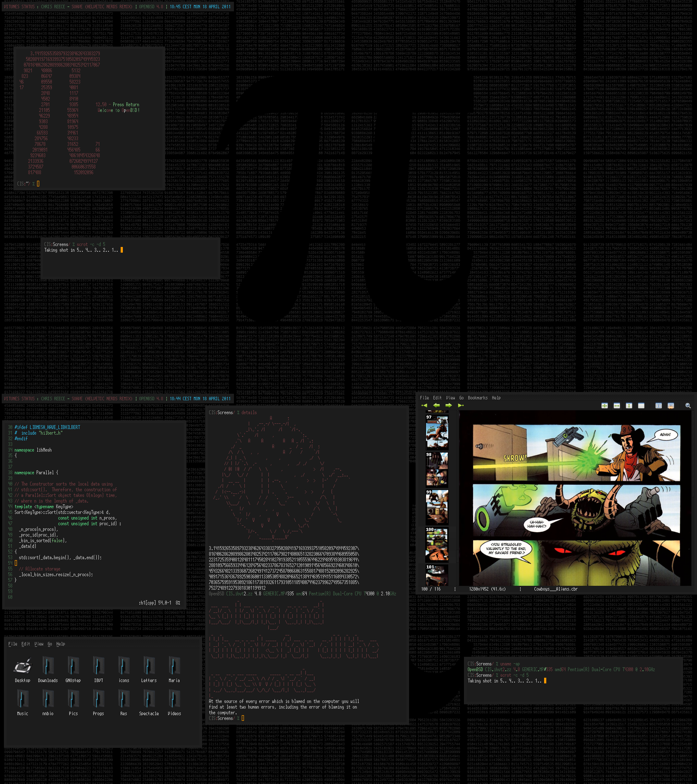Image resolution: width=697 pixels, height=784 pixels.
Task: Click the '100 / 116' page counter
Action: click(431, 589)
